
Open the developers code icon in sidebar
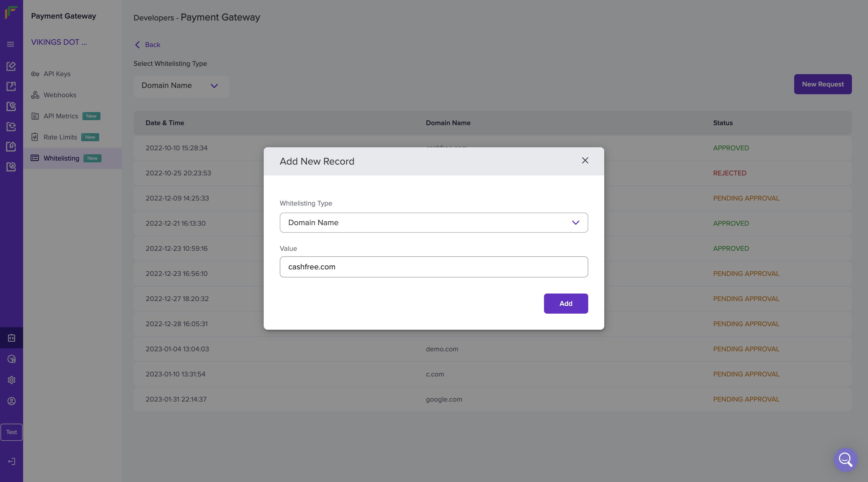pos(12,338)
